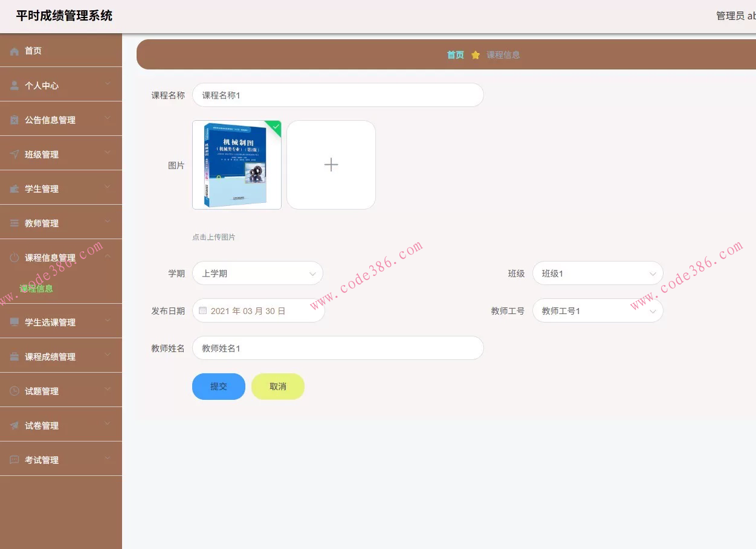Click the plus icon to upload another image
Viewport: 756px width, 549px height.
point(331,164)
